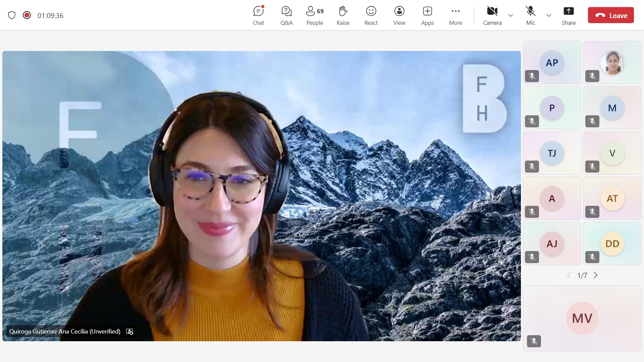644x362 pixels.
Task: Unmute the Mic
Action: [x=530, y=15]
